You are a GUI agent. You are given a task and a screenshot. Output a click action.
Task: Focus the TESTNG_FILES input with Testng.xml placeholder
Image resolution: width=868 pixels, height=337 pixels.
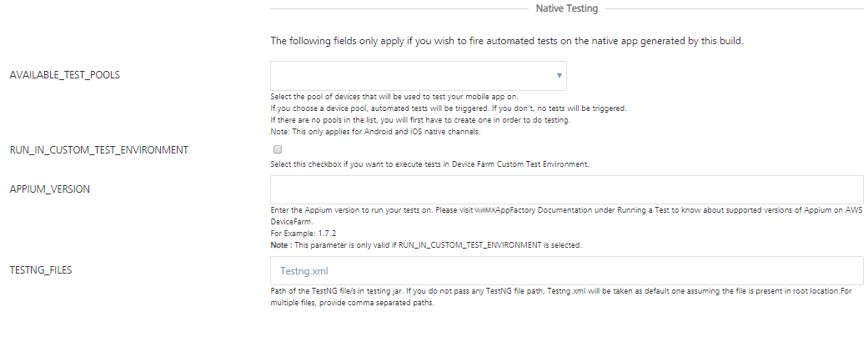point(567,270)
